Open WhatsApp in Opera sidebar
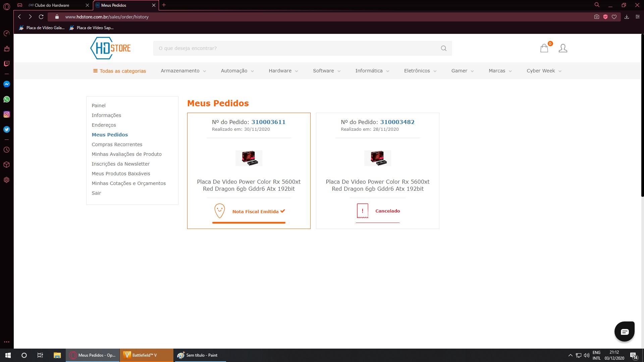This screenshot has height=362, width=644. pos(7,99)
